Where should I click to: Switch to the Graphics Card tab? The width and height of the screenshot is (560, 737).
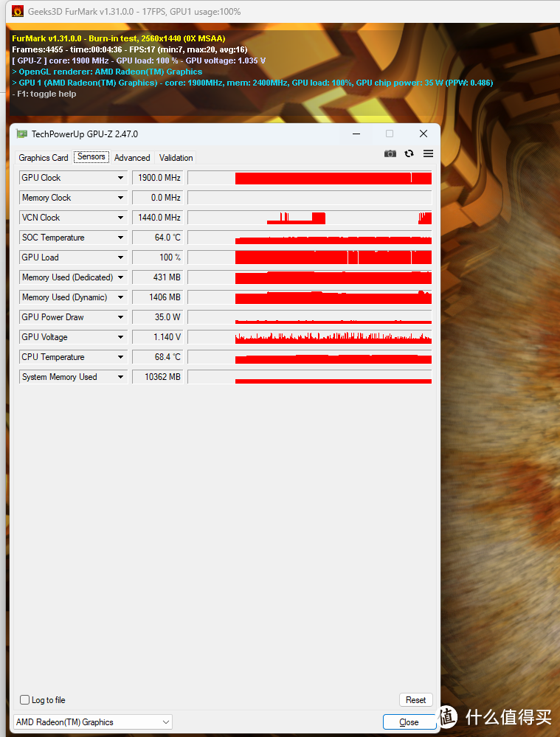click(x=44, y=157)
